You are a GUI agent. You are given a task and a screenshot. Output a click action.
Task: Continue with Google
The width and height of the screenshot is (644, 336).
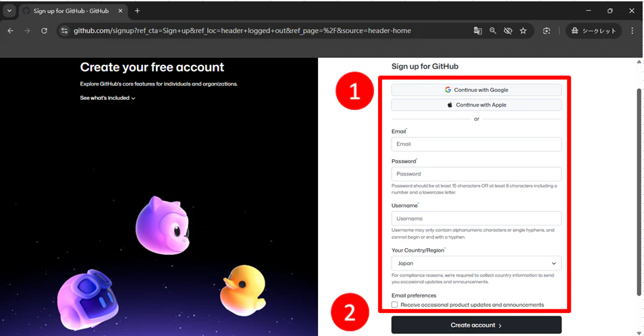[x=477, y=90]
